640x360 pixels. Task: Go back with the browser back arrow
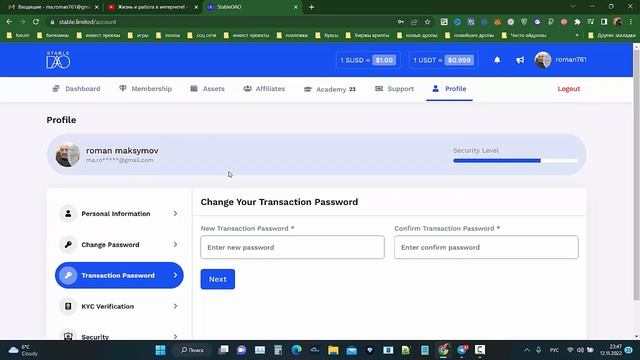click(9, 22)
